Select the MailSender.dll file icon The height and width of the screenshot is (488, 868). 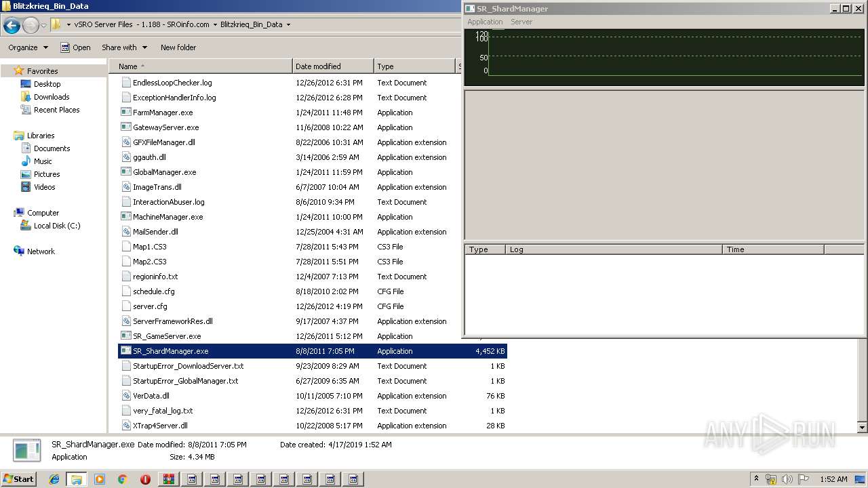(x=125, y=232)
